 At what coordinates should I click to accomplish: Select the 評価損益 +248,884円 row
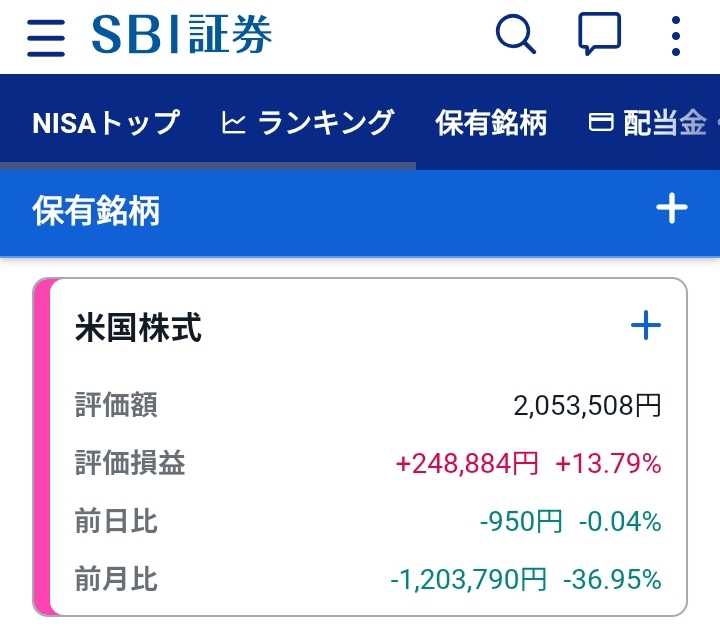[368, 463]
